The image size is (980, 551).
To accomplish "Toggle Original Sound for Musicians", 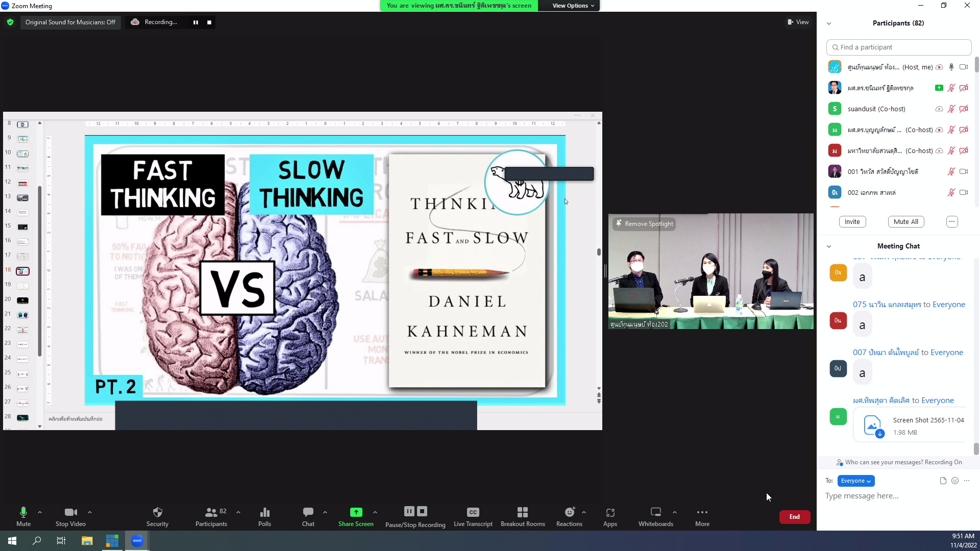I will (70, 22).
